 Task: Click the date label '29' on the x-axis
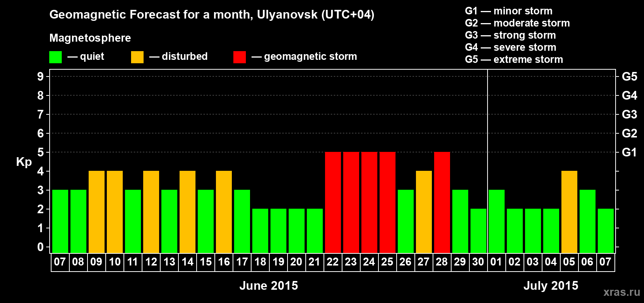[x=460, y=262]
